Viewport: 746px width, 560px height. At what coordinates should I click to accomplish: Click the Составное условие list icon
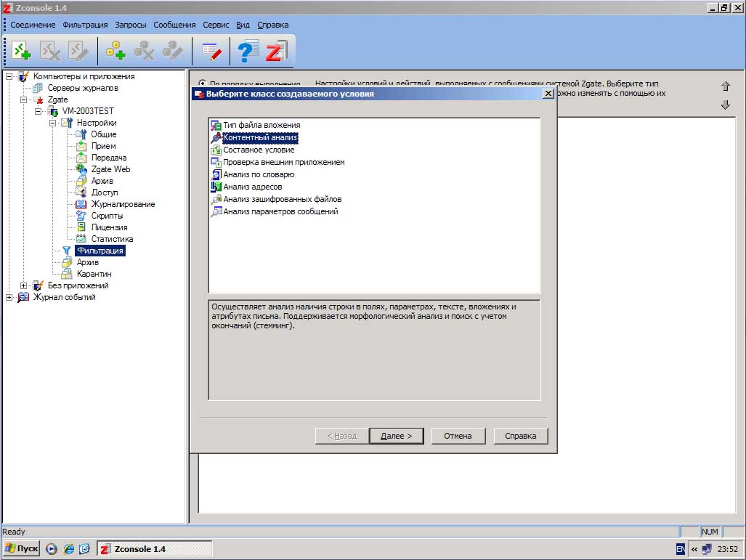[216, 150]
